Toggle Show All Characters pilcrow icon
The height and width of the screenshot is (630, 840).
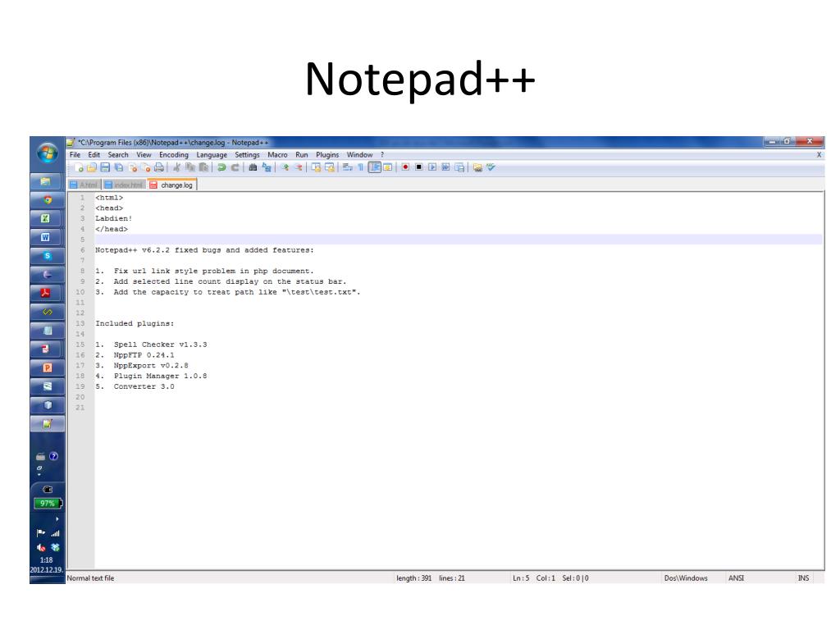[x=361, y=167]
